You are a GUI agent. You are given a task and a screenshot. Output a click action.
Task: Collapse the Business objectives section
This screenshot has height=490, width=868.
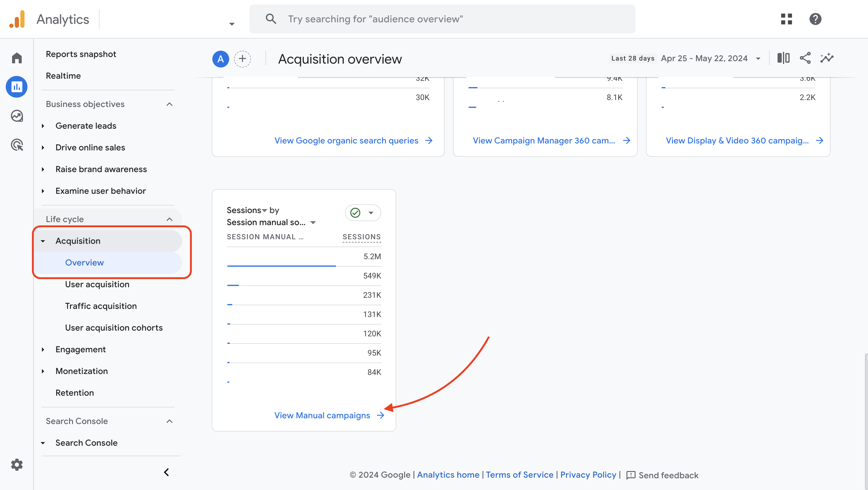coord(169,104)
